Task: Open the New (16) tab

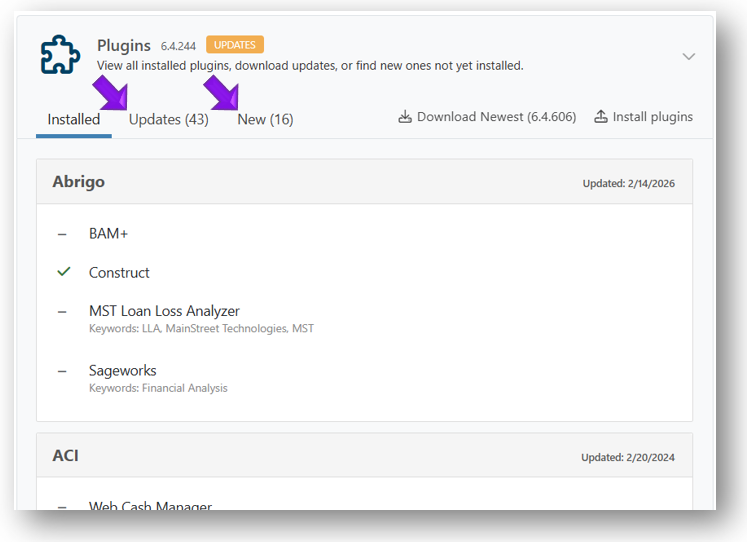Action: tap(265, 120)
